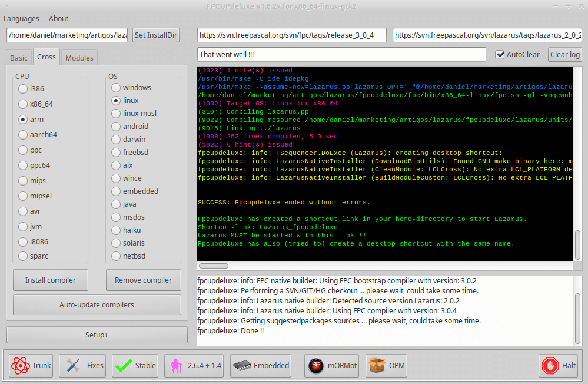Click the Fixes tools icon button
588x384 pixels.
[82, 366]
